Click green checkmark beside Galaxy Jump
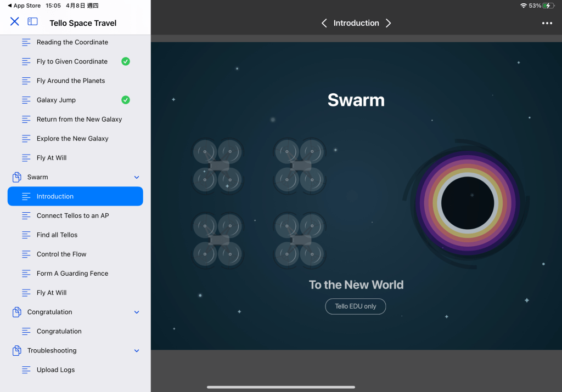Image resolution: width=562 pixels, height=392 pixels. (x=126, y=100)
